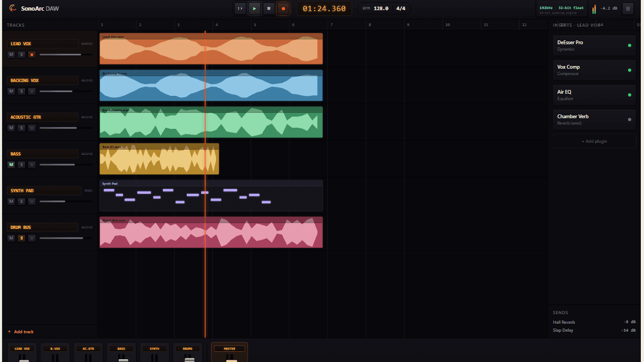Arm recording on the LEAD VOX track
Screen dimensions: 644x362
(x=31, y=54)
